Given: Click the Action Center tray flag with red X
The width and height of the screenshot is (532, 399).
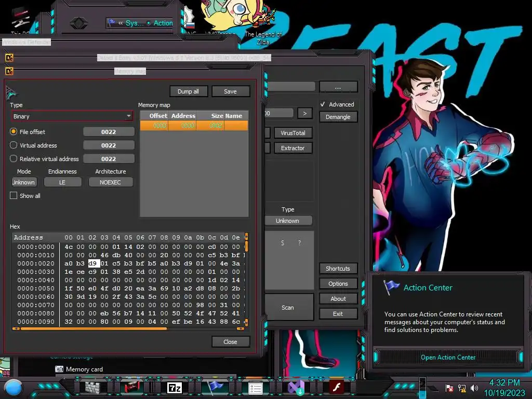Looking at the screenshot, I should (x=449, y=388).
